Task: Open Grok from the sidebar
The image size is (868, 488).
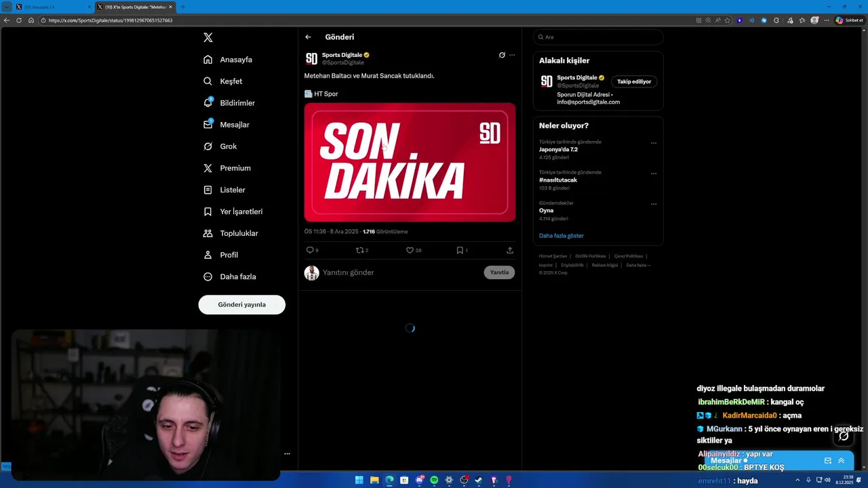Action: tap(220, 146)
